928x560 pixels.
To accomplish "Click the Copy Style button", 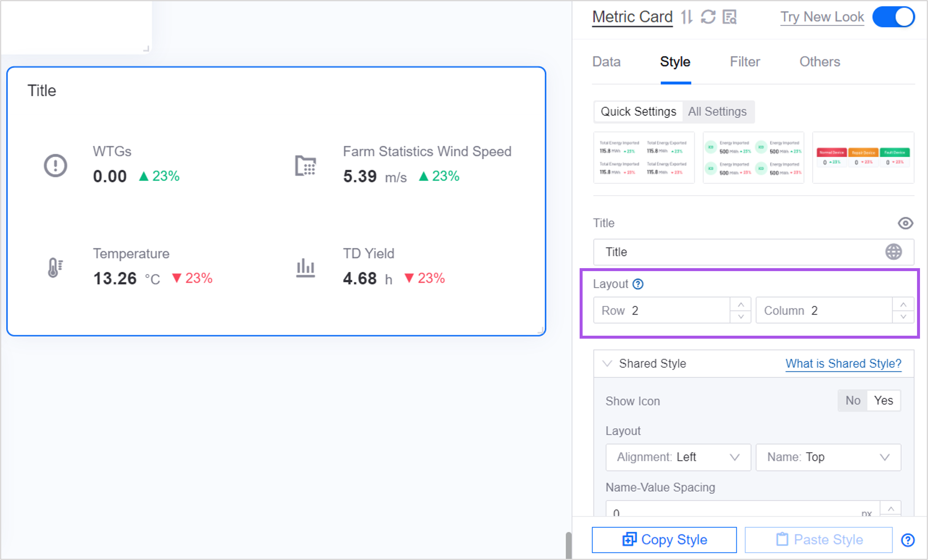I will pos(664,540).
